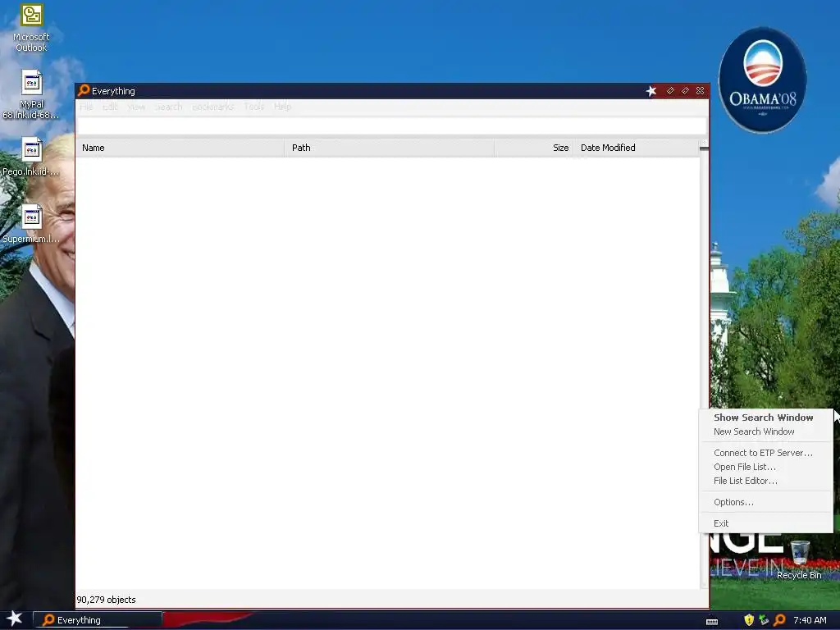The height and width of the screenshot is (630, 840).
Task: Open the on-screen keyboard taskbar icon
Action: 712,622
